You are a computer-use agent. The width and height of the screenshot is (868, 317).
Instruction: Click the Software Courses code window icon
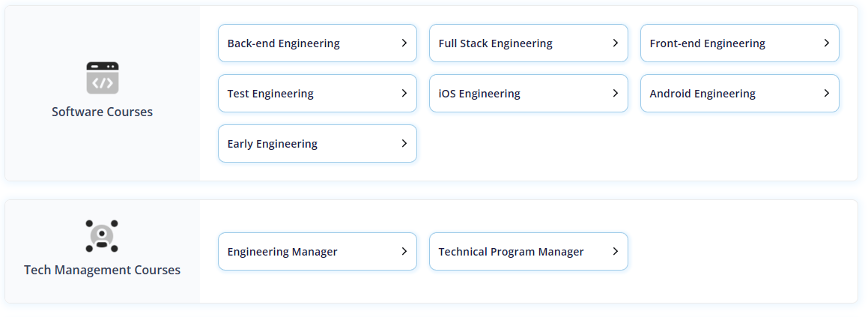(x=103, y=78)
